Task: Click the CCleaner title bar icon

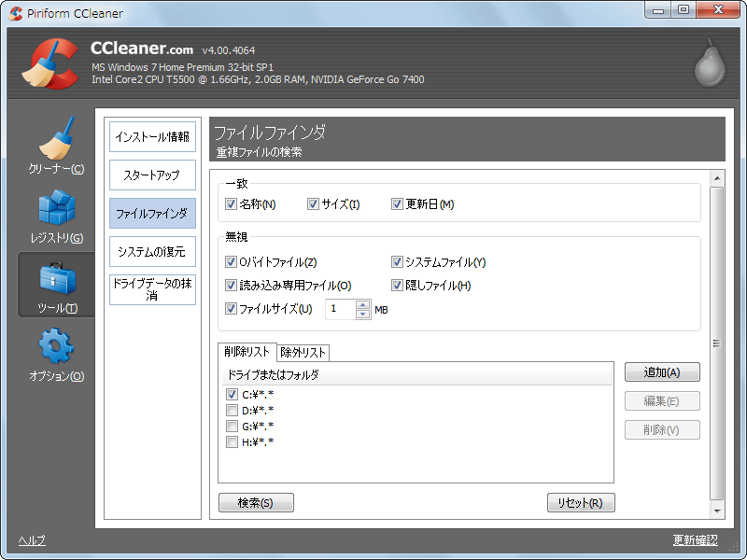Action: 16,13
